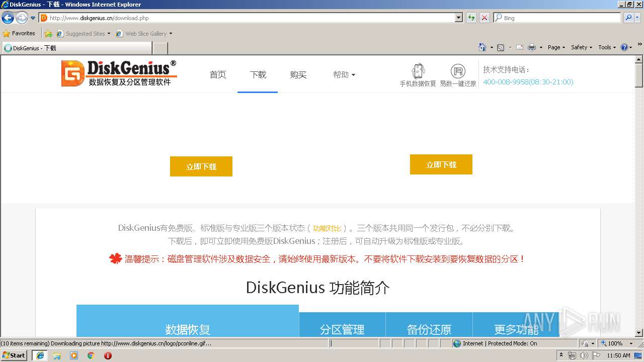644x362 pixels.
Task: Expand the 帮助 dropdown menu
Action: (344, 74)
